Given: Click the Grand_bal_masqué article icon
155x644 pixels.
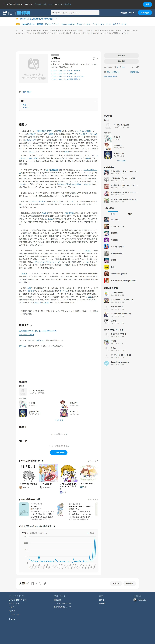Looking at the screenshot, I should pos(106,363).
